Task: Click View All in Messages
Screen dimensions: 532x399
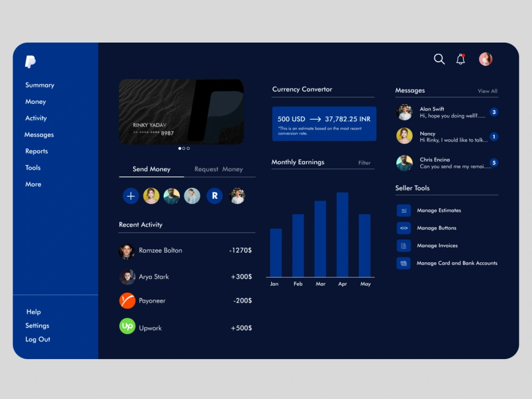Action: [487, 91]
